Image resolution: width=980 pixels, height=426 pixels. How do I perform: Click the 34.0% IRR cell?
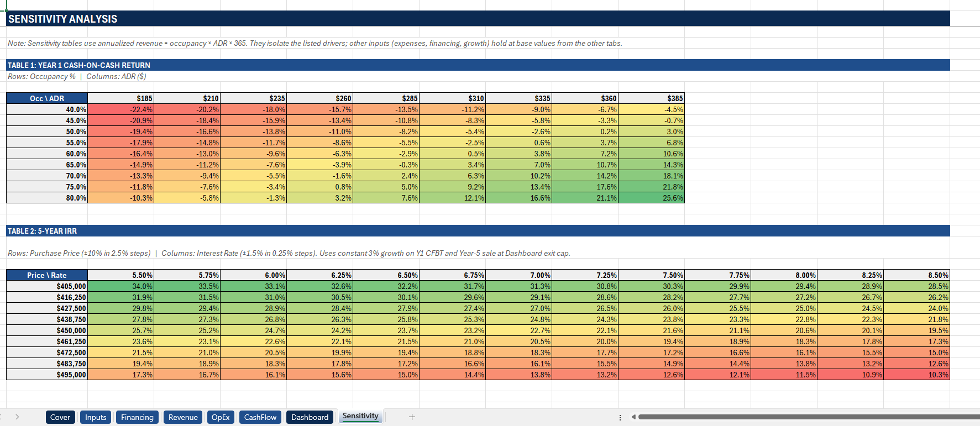click(120, 286)
